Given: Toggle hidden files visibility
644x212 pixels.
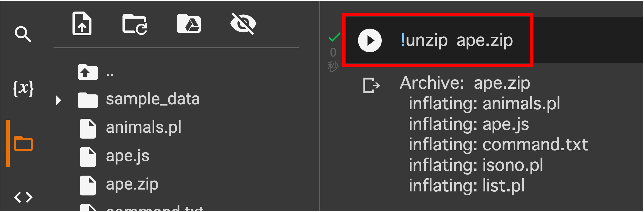Looking at the screenshot, I should (x=243, y=24).
